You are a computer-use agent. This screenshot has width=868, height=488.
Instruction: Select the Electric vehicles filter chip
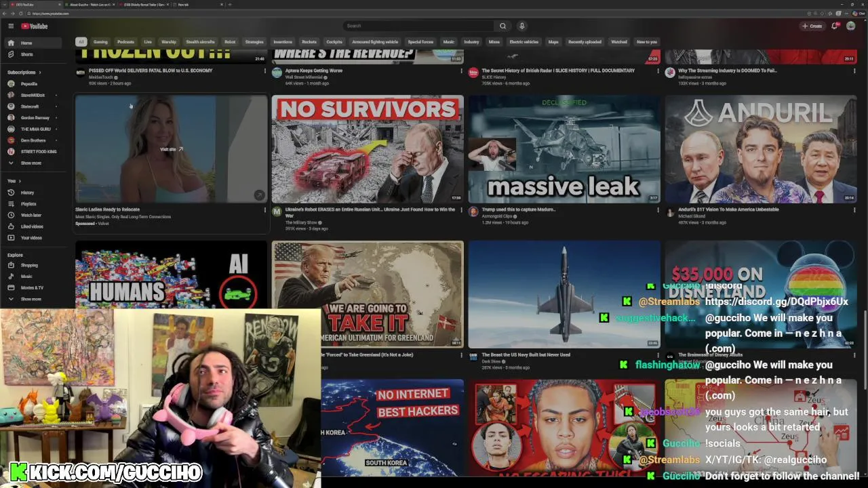524,42
